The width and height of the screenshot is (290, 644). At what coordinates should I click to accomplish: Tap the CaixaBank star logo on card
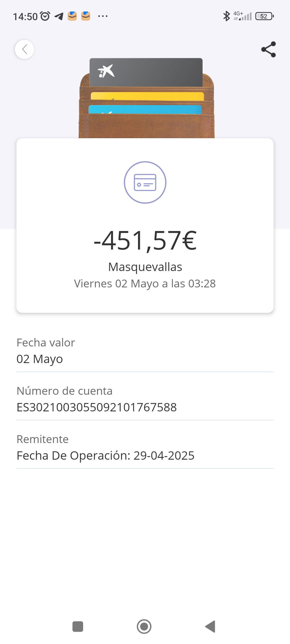coord(106,71)
